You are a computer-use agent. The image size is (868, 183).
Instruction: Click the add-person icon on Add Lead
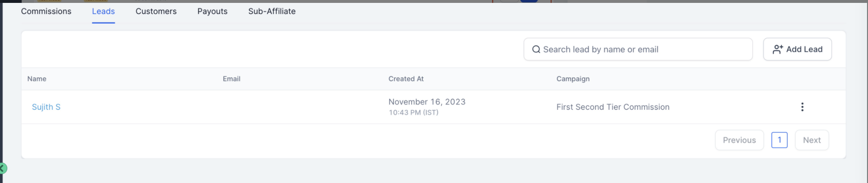coord(777,49)
